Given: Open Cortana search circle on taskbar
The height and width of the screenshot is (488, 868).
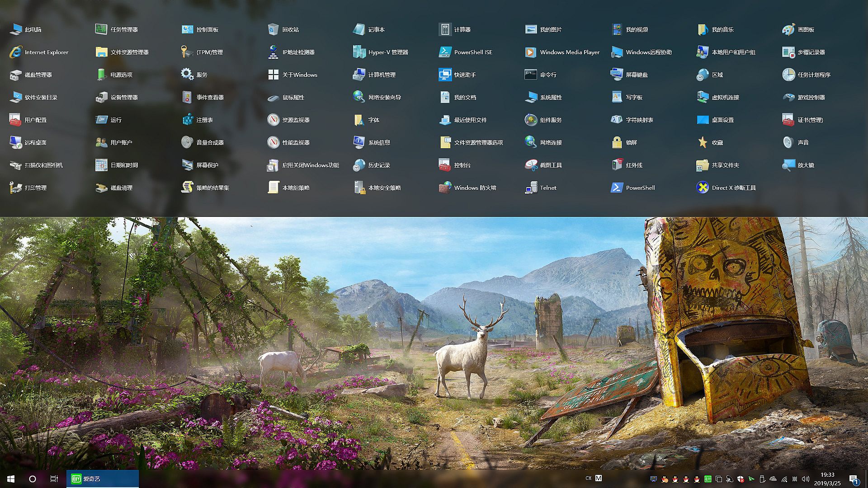Looking at the screenshot, I should 33,479.
